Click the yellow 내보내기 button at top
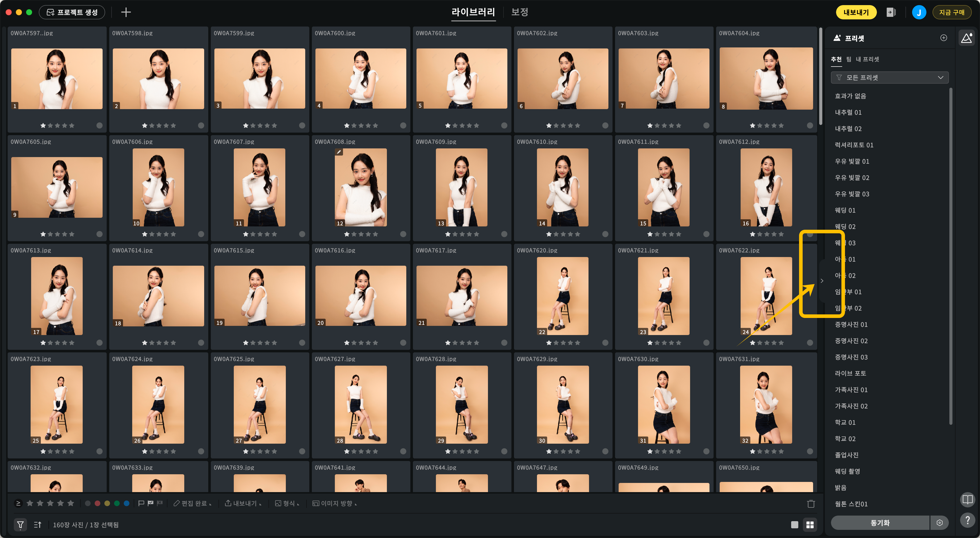Screen dimensions: 980x538 (x=856, y=12)
